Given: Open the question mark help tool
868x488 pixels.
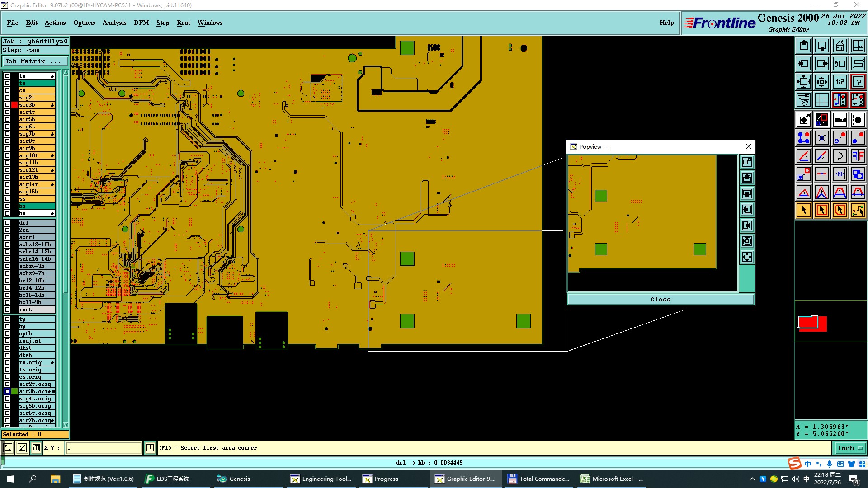Looking at the screenshot, I should pyautogui.click(x=858, y=82).
